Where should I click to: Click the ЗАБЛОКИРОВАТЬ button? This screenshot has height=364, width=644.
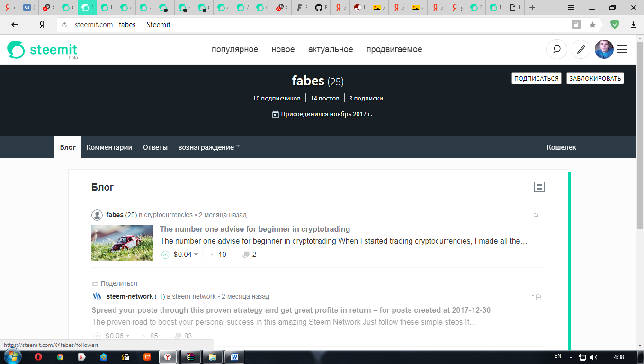coord(595,78)
